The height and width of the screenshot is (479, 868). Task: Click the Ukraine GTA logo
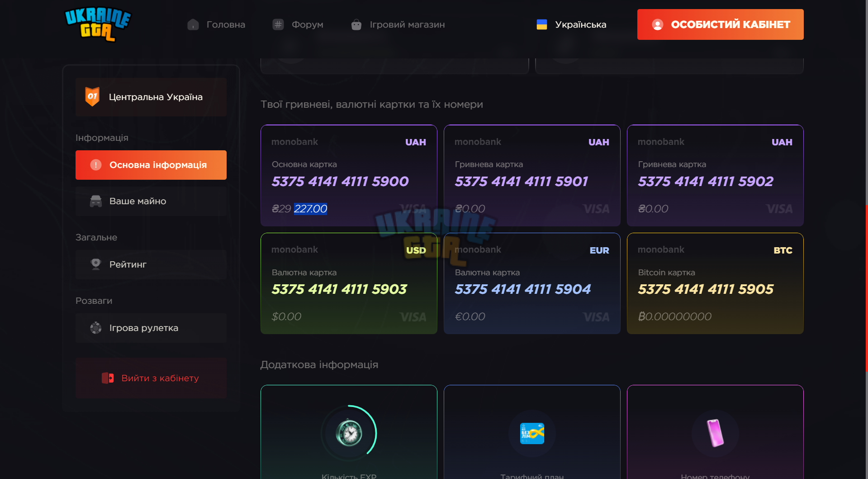coord(98,24)
